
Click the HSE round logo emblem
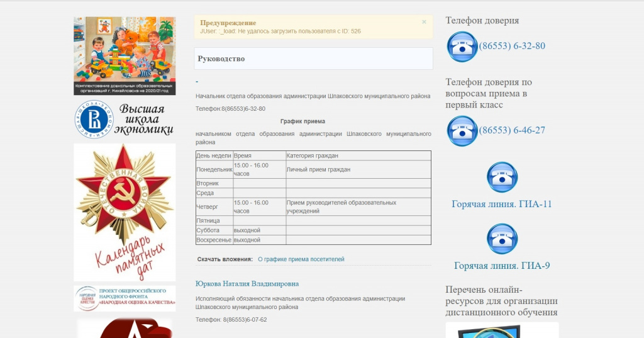(x=94, y=119)
